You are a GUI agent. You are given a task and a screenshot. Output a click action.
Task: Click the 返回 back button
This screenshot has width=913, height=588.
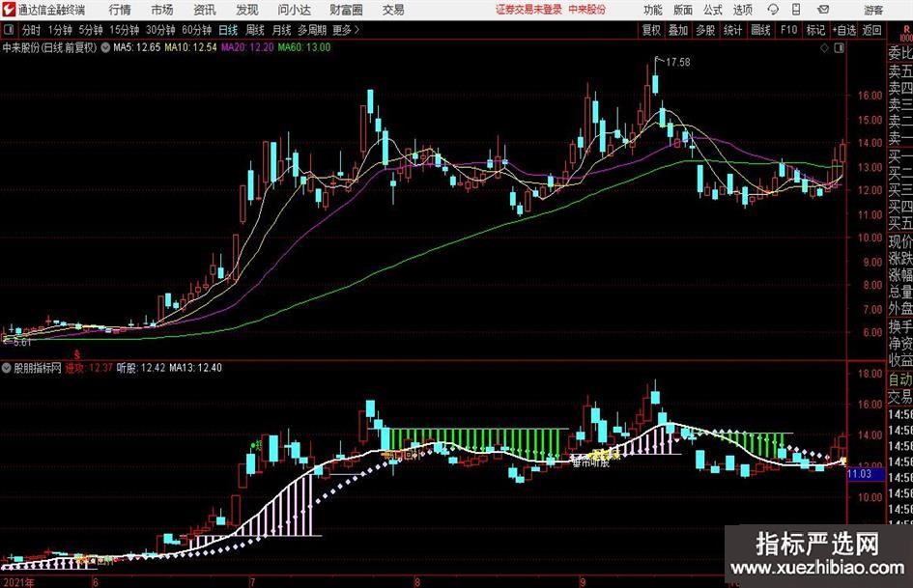(871, 30)
